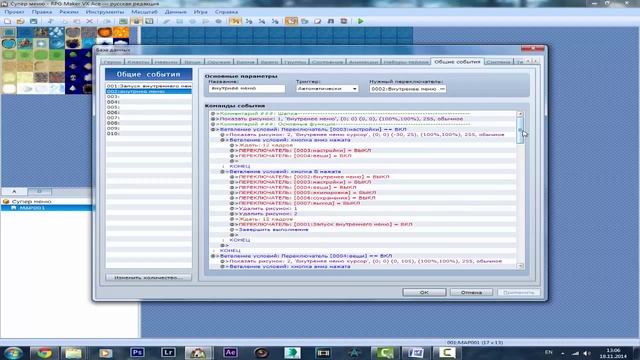Switch to the Система tab
The image size is (640, 360).
coord(498,62)
